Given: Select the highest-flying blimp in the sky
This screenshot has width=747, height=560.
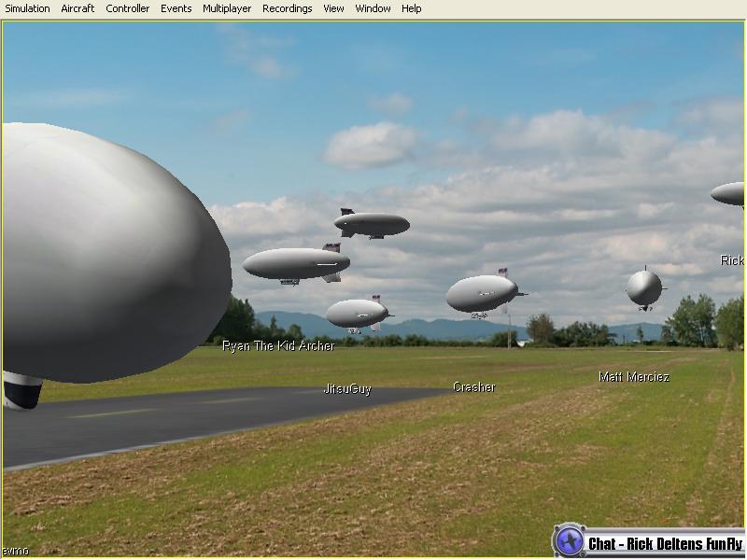Looking at the screenshot, I should (373, 224).
